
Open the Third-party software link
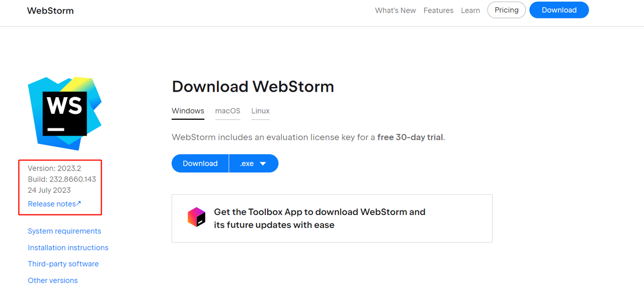click(x=63, y=264)
